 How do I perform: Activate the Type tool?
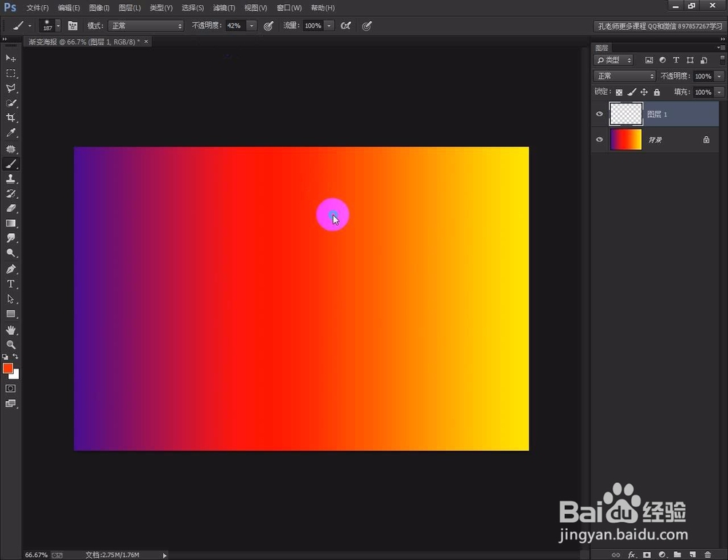tap(10, 283)
